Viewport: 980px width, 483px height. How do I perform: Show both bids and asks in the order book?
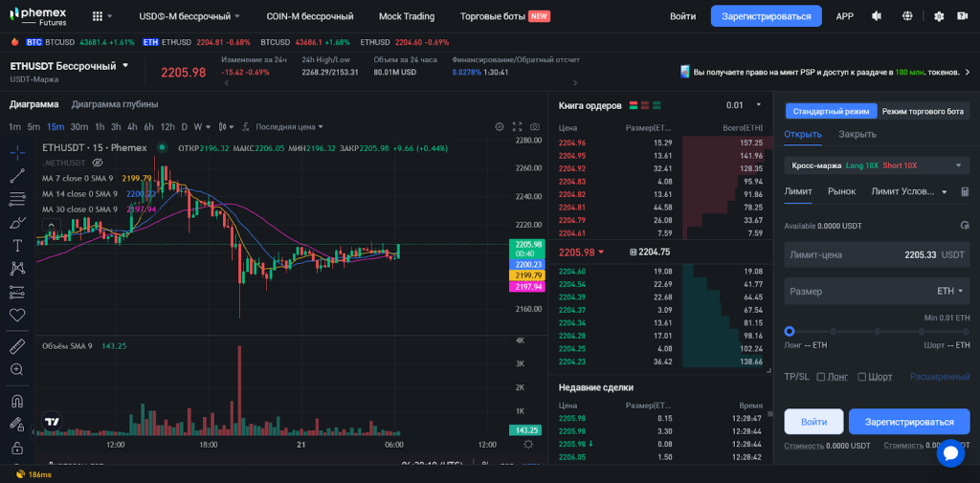coord(634,105)
